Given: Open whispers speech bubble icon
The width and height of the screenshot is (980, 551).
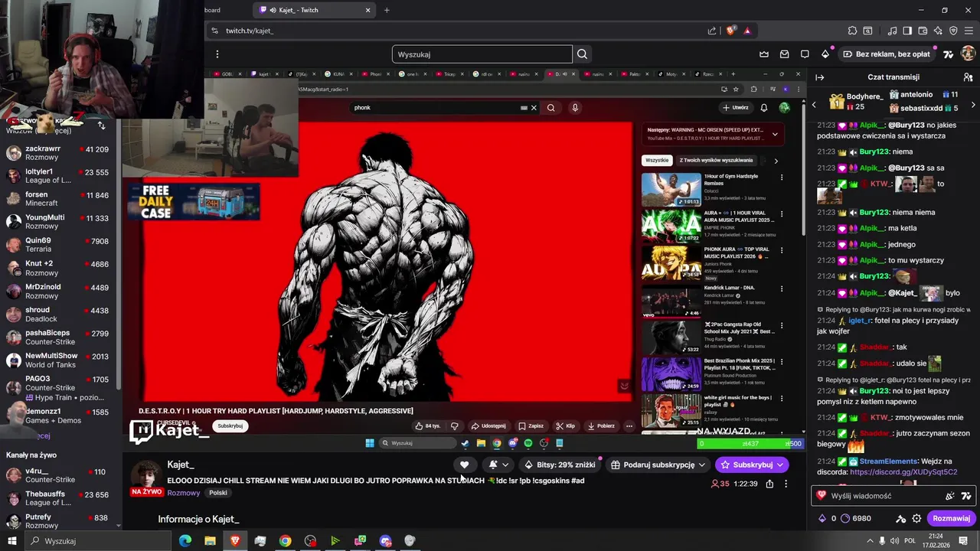Looking at the screenshot, I should [x=805, y=54].
